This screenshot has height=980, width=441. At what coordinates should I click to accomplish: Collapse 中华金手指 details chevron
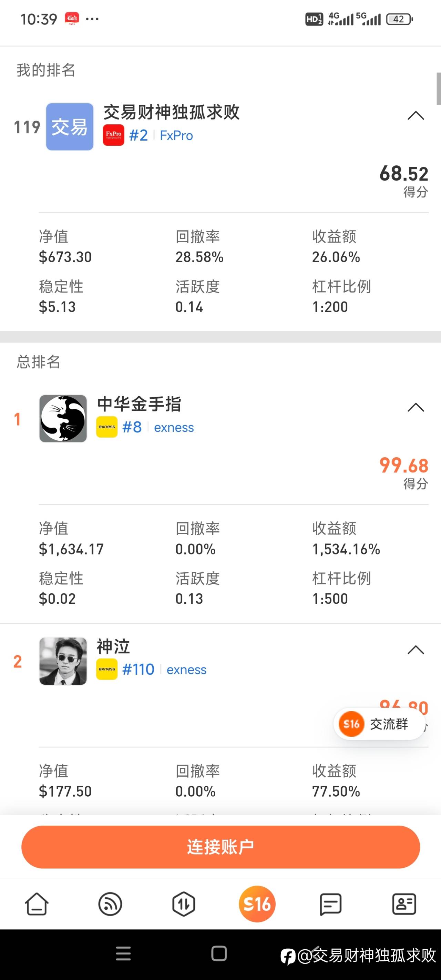(x=416, y=407)
